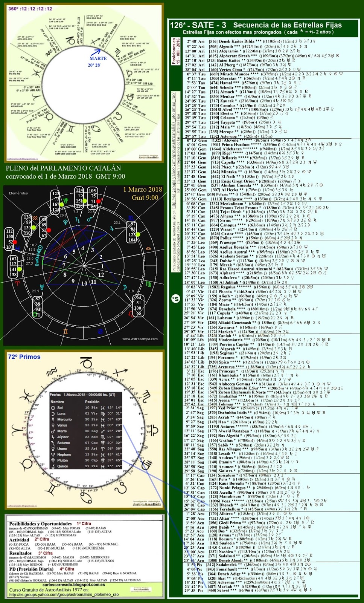This screenshot has height=603, width=364.
Task: Click the Efemérides label on chart
Action: (18, 193)
